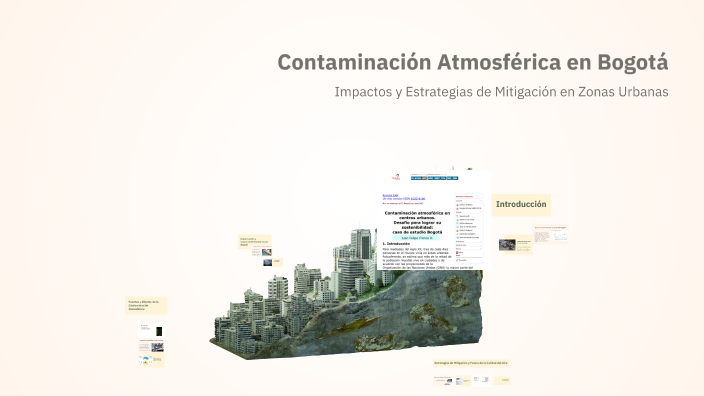Click the services sidebar panel inside the article
Viewport: 704px width, 396px height.
[469, 229]
